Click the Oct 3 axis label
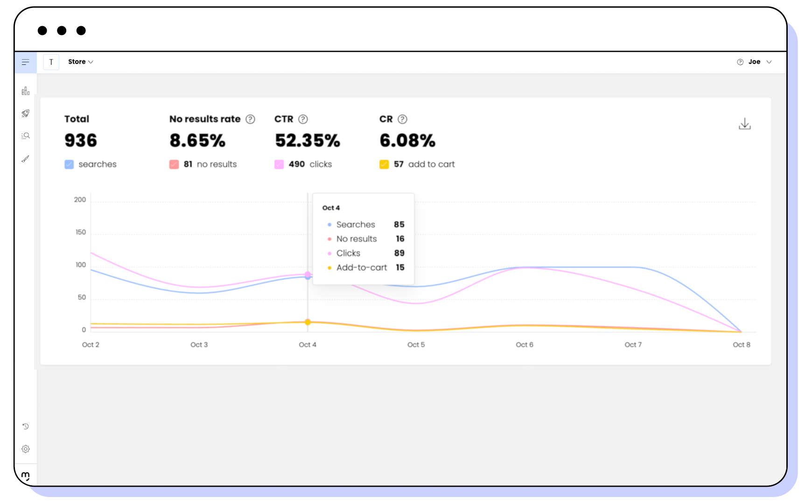812x504 pixels. tap(199, 344)
